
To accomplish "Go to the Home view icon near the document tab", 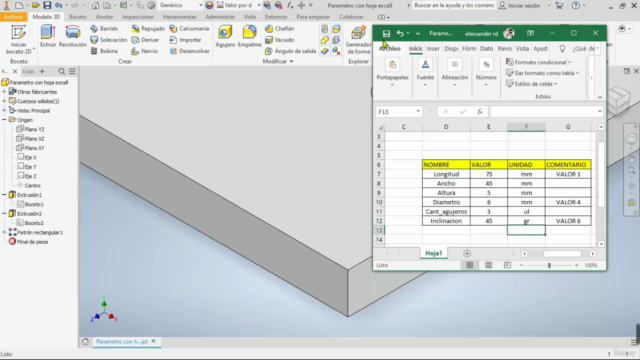I will [85, 342].
